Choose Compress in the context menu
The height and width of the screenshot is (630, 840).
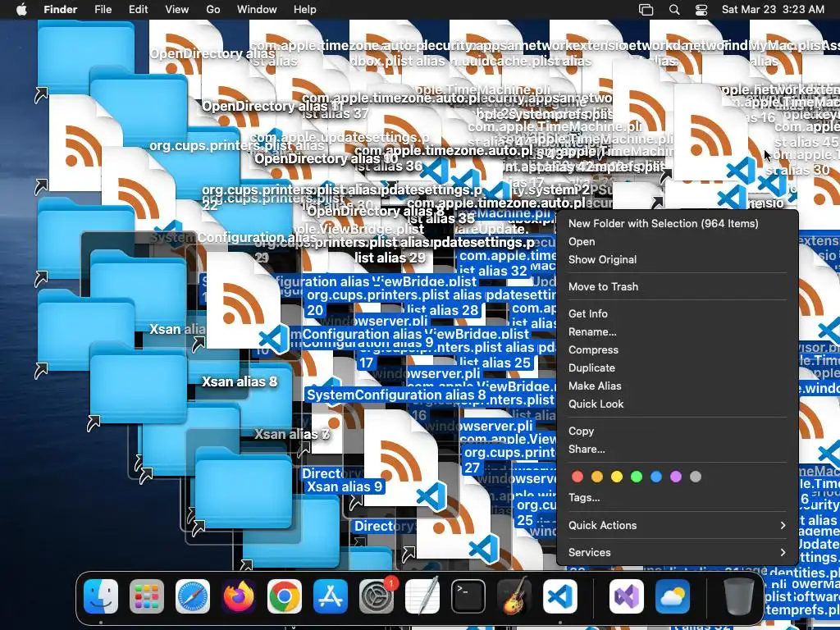tap(678, 349)
